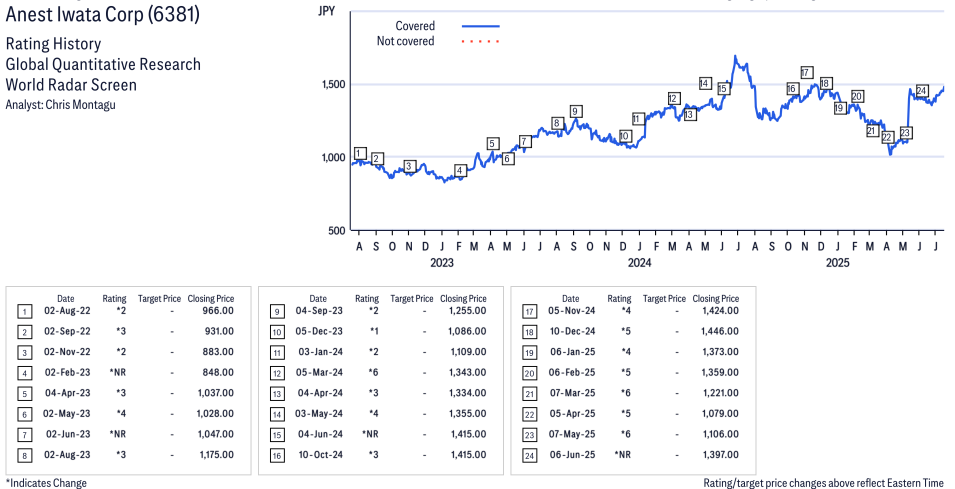The image size is (955, 489).
Task: Click the 02-Feb-23 date cell
Action: click(x=67, y=372)
